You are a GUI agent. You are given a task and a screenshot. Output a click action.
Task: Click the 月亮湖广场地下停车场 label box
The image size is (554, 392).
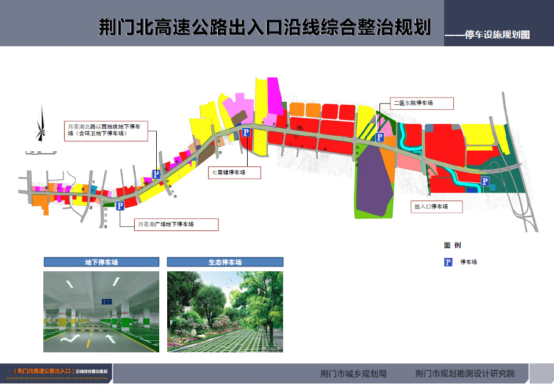(176, 224)
